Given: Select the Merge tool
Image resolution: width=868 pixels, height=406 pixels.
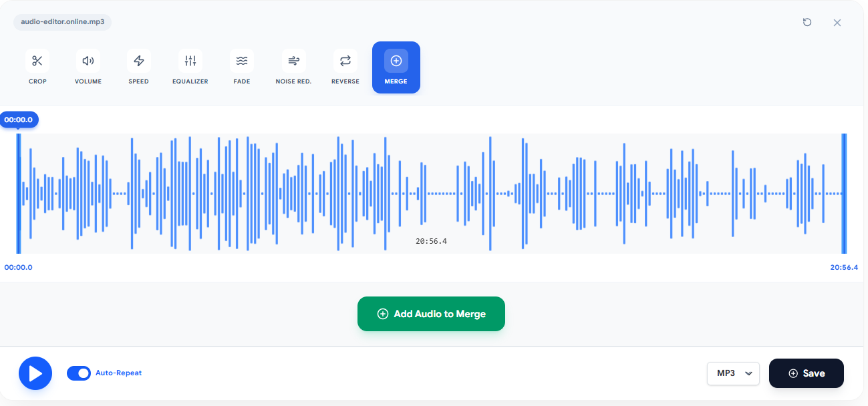Looking at the screenshot, I should (x=396, y=67).
